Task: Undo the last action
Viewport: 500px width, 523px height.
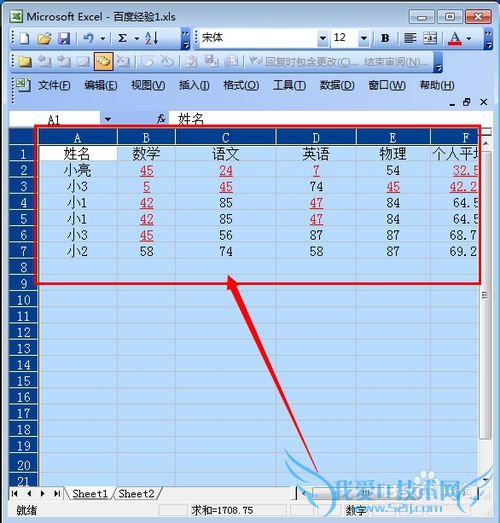Action: (88, 38)
